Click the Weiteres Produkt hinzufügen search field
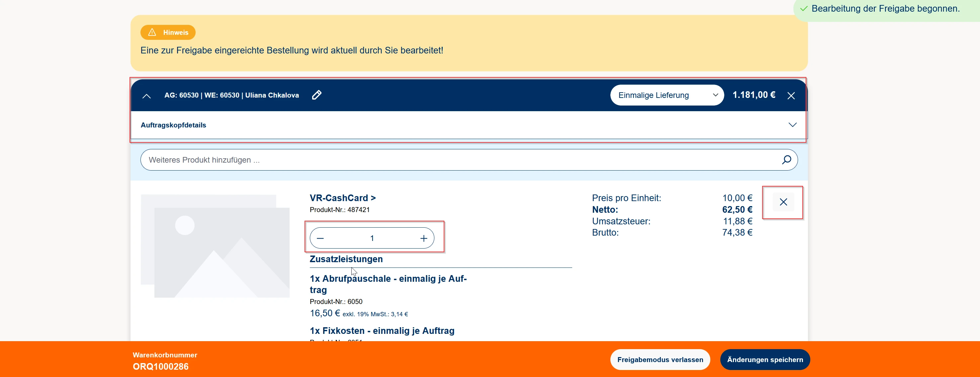980x377 pixels. [457, 160]
